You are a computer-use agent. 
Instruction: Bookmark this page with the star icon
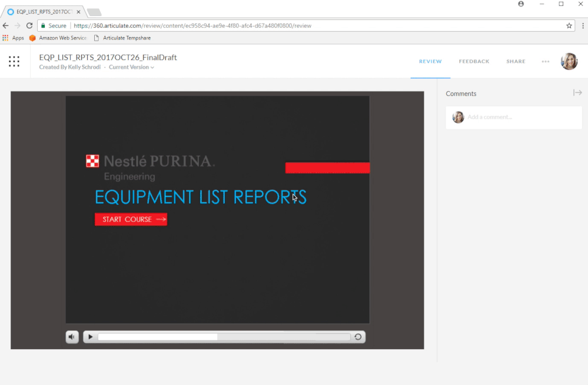(569, 26)
